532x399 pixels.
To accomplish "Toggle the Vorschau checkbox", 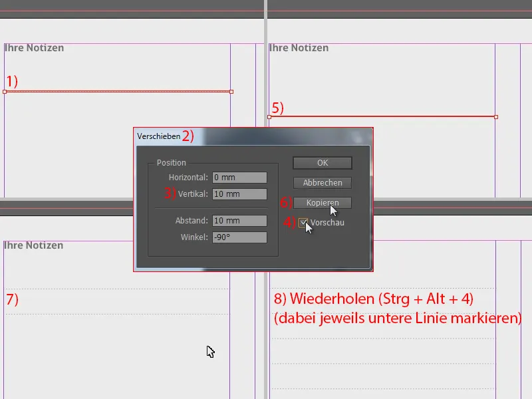I will point(303,223).
